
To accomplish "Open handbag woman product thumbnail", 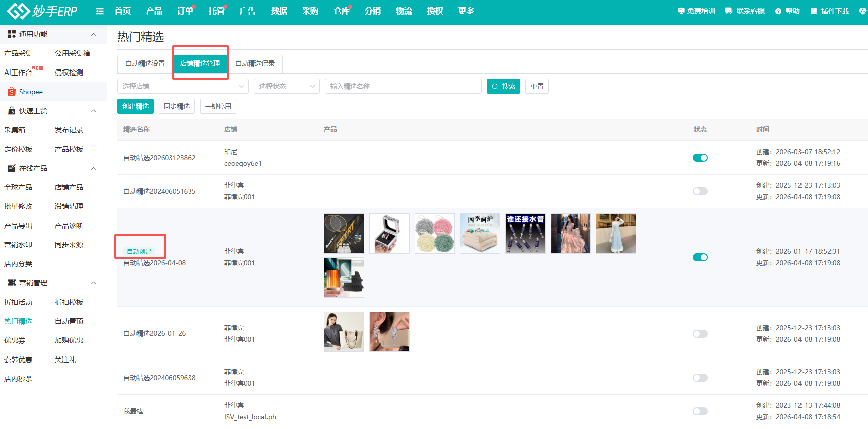I will point(344,332).
